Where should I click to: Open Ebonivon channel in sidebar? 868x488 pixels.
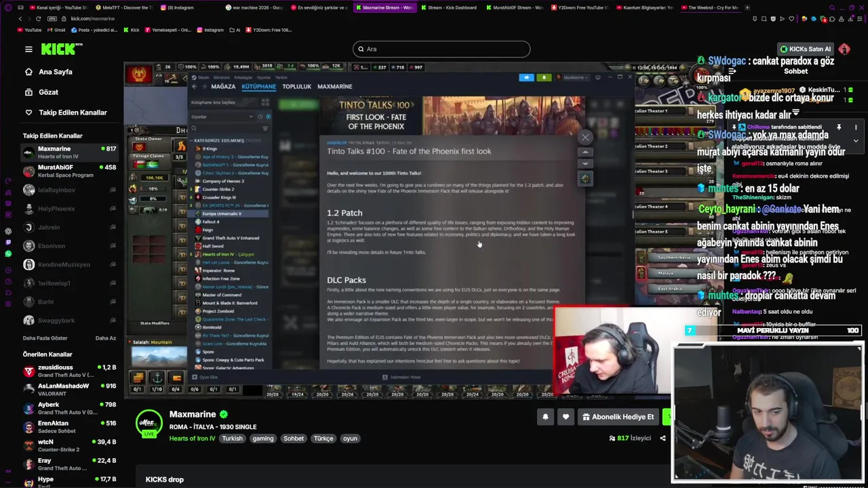pyautogui.click(x=68, y=246)
